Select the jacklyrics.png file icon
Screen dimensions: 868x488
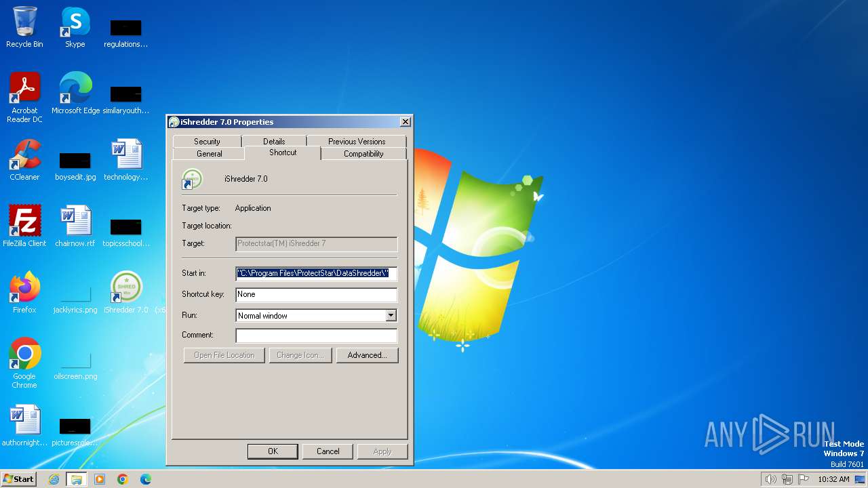click(75, 300)
